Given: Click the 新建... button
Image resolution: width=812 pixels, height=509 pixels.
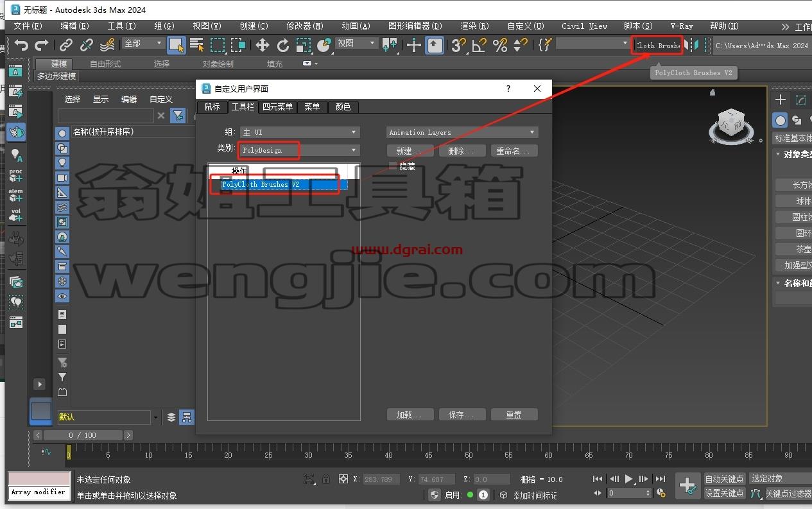Looking at the screenshot, I should click(x=410, y=151).
